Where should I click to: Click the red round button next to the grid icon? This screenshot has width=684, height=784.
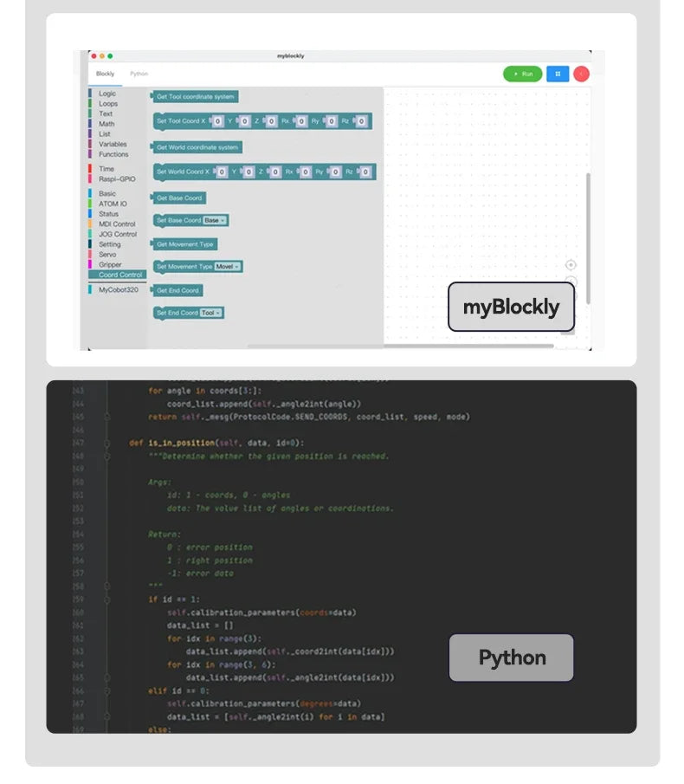coord(581,74)
